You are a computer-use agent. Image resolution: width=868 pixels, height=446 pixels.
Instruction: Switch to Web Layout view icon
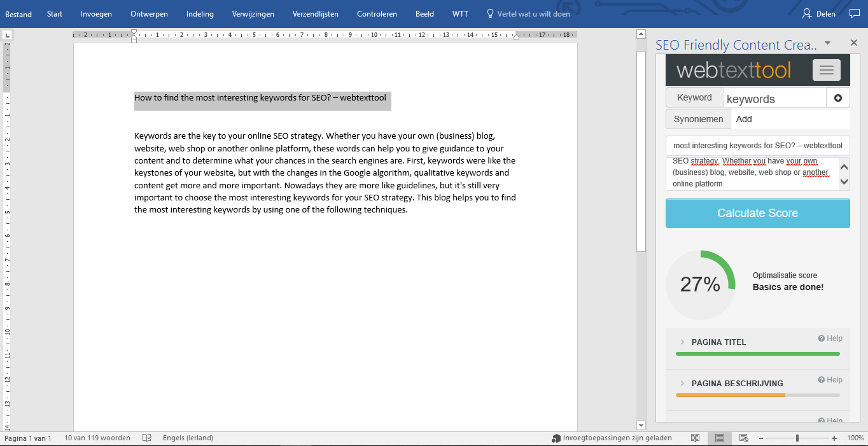pyautogui.click(x=743, y=438)
